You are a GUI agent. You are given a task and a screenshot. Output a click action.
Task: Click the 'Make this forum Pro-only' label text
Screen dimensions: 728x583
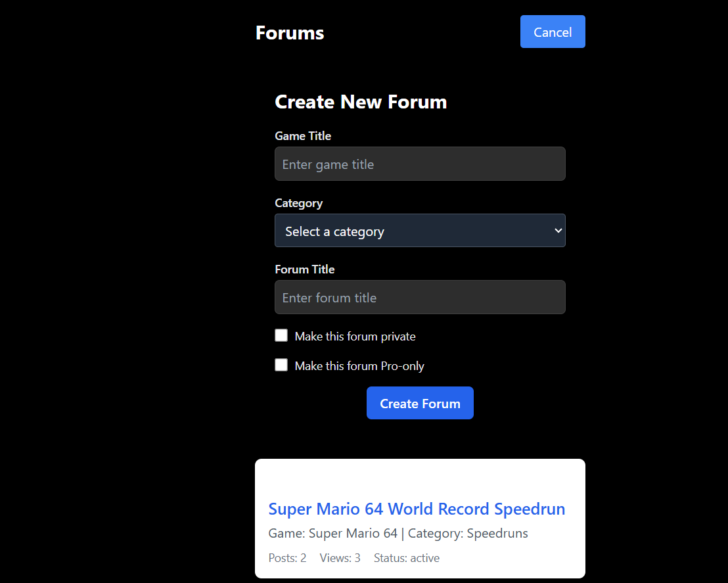359,366
